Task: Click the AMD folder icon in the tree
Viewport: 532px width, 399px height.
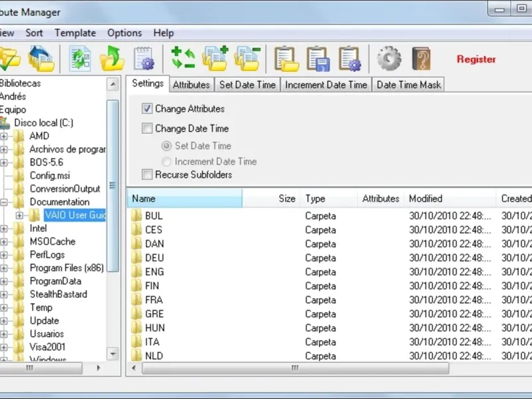Action: [19, 136]
